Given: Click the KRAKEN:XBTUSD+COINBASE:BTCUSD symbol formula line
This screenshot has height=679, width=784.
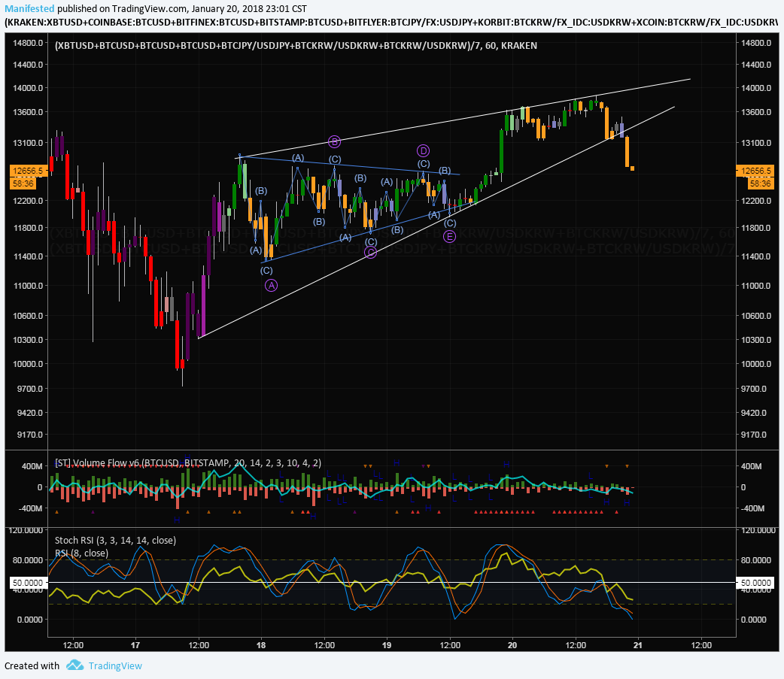Looking at the screenshot, I should click(391, 22).
